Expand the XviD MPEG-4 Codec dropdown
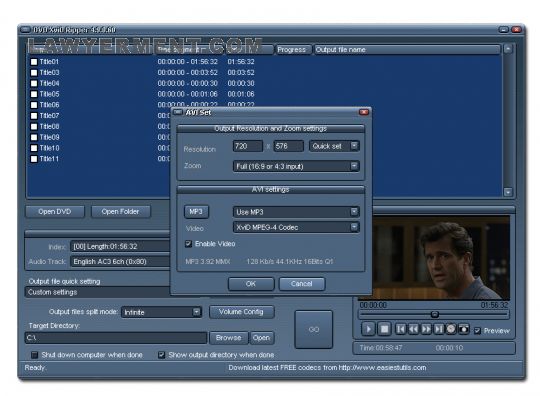Image resolution: width=540 pixels, height=396 pixels. point(354,227)
